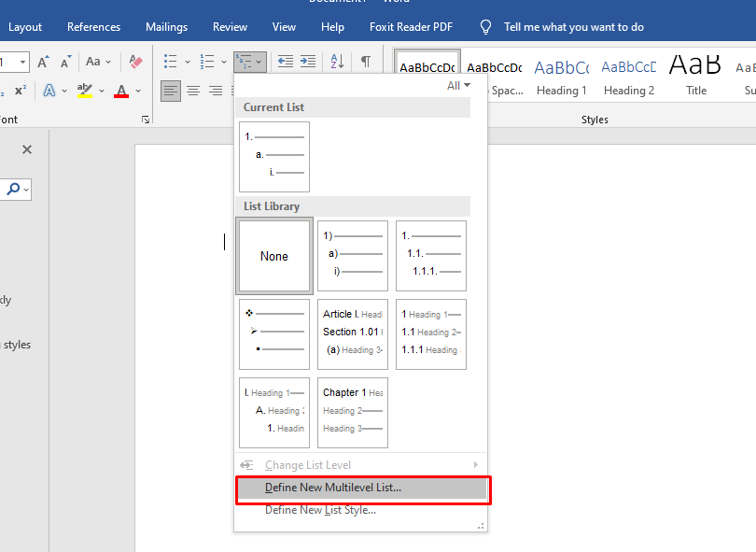The height and width of the screenshot is (552, 756).
Task: Show paragraph marks and hidden symbols
Action: tap(366, 62)
